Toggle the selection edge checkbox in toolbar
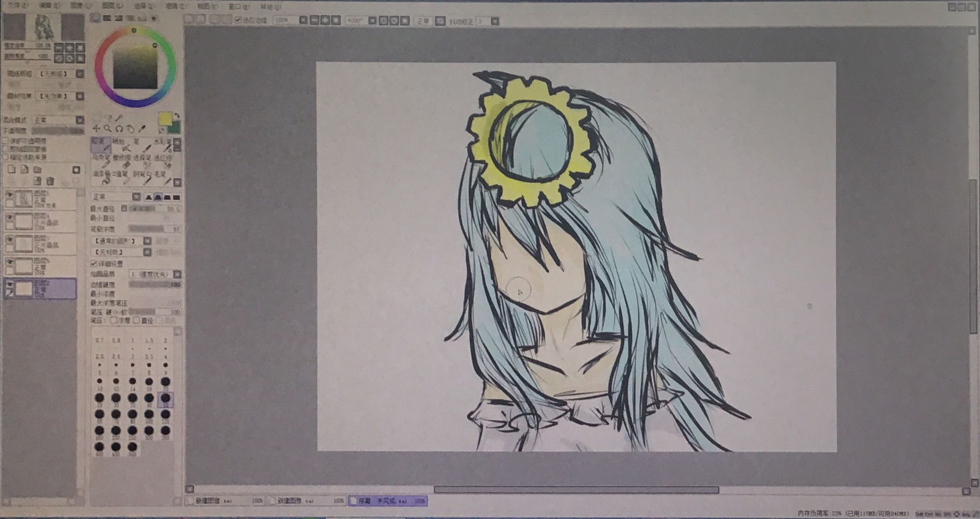The height and width of the screenshot is (519, 980). (238, 20)
